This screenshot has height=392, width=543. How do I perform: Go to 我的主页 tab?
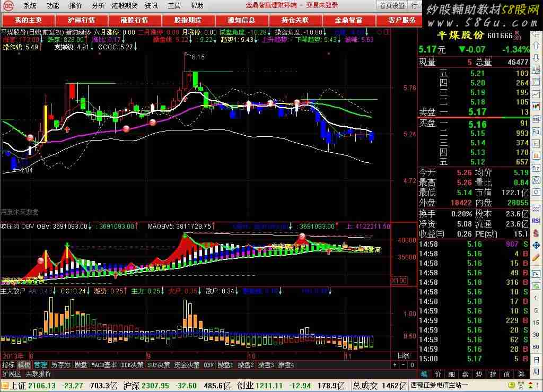point(28,20)
